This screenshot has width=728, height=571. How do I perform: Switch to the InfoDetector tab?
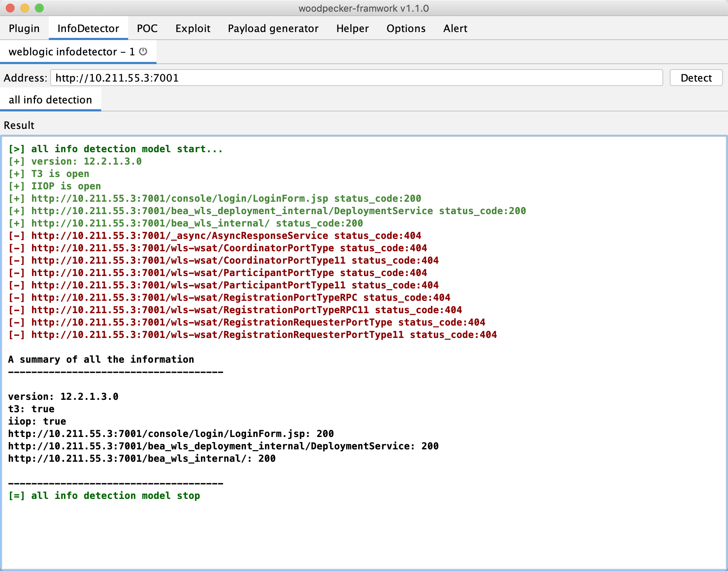(x=88, y=28)
